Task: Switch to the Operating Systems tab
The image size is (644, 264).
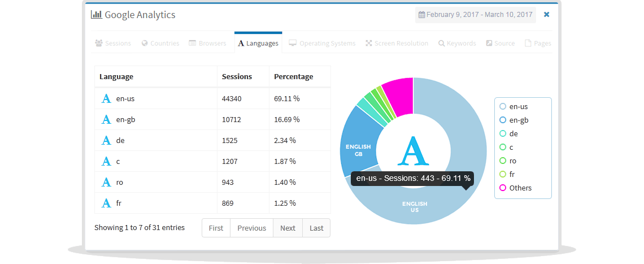Action: (x=322, y=44)
